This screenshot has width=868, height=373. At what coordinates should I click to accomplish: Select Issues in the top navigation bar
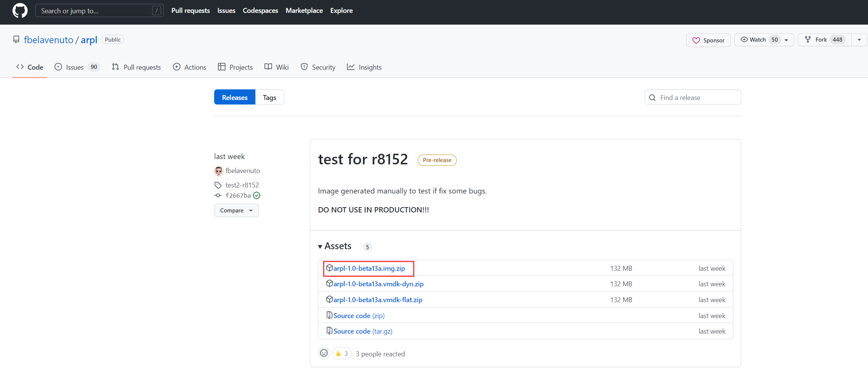click(226, 11)
